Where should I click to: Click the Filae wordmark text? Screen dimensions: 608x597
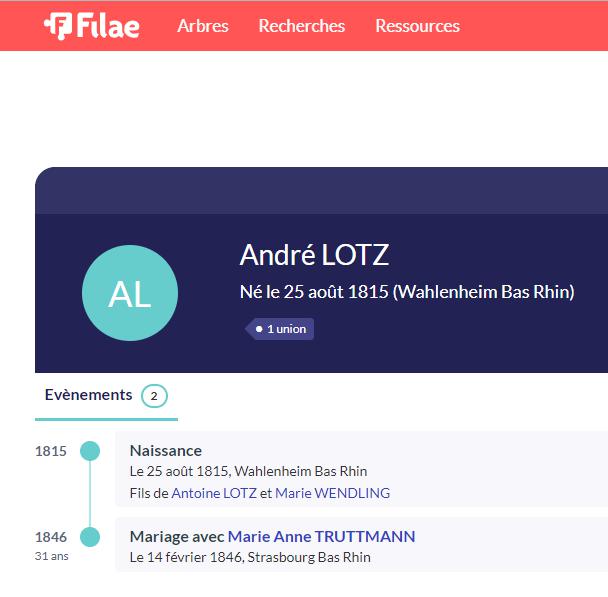coord(108,26)
